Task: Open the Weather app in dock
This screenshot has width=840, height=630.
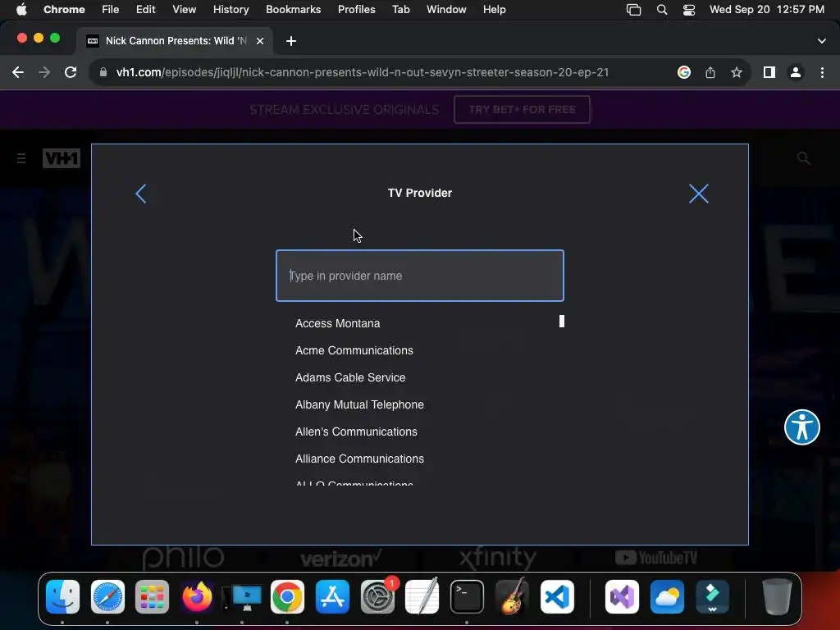Action: pyautogui.click(x=667, y=597)
